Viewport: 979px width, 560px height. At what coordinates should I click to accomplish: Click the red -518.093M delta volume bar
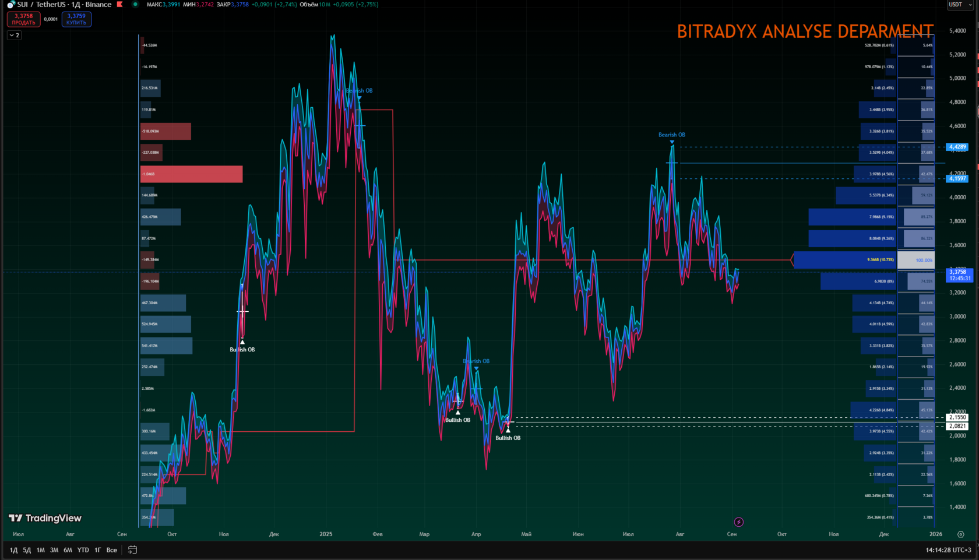click(x=165, y=131)
